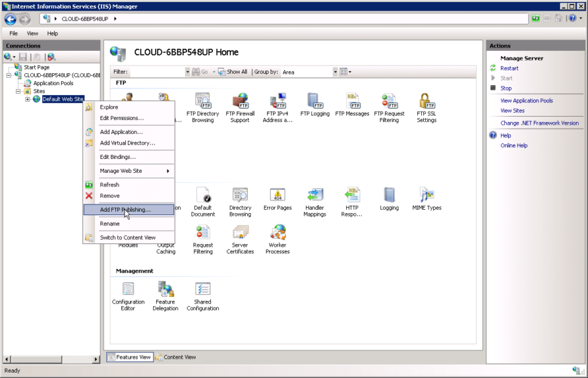The height and width of the screenshot is (378, 588).
Task: Expand the Default Web Site node
Action: (x=27, y=99)
